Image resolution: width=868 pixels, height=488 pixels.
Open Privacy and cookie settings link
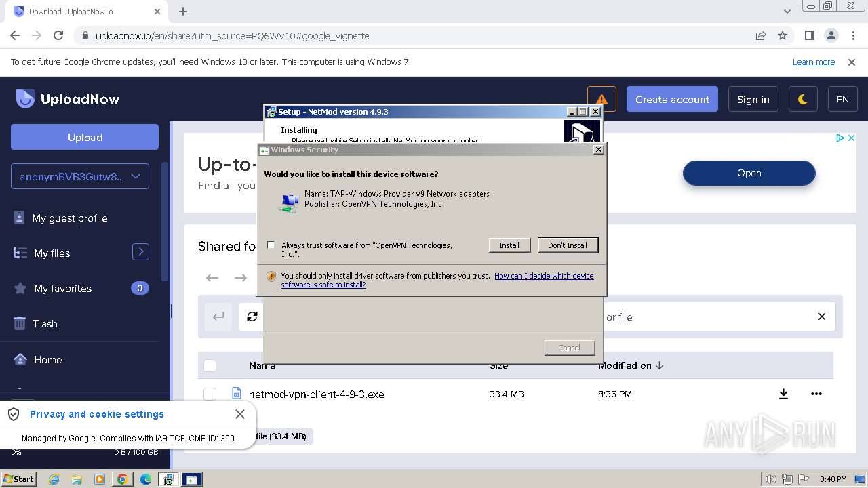97,414
